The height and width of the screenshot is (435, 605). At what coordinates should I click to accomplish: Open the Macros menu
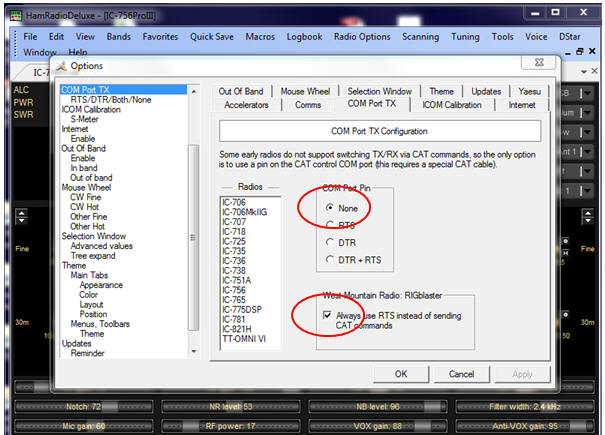pyautogui.click(x=260, y=37)
